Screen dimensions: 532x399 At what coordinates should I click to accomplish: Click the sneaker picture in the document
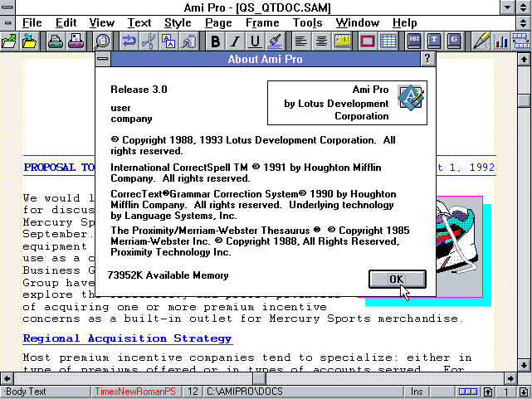459,246
